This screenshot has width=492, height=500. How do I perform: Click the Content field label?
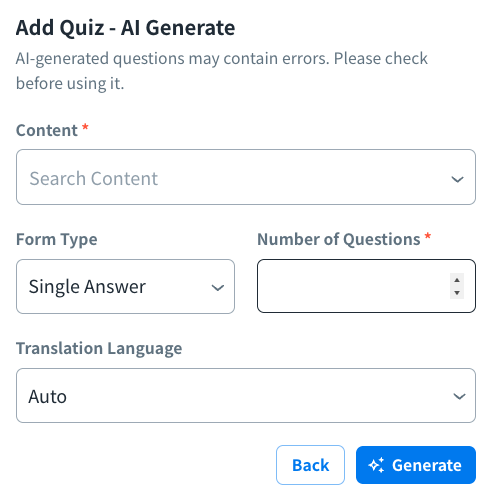click(47, 130)
